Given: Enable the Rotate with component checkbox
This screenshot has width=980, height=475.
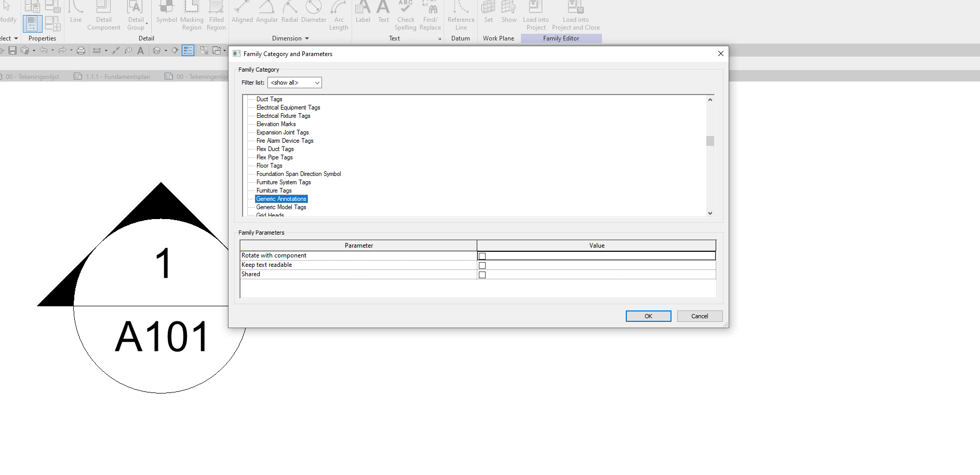Looking at the screenshot, I should (x=482, y=255).
